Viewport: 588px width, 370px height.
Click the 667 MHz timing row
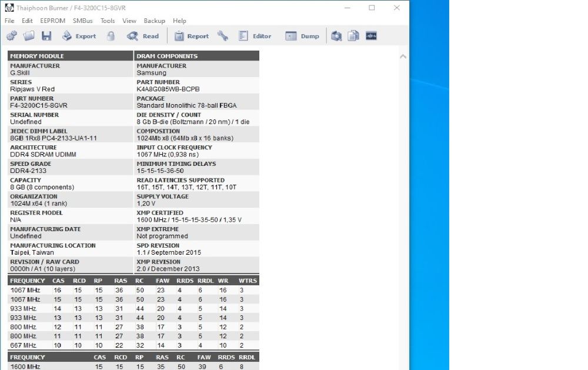[x=133, y=345]
